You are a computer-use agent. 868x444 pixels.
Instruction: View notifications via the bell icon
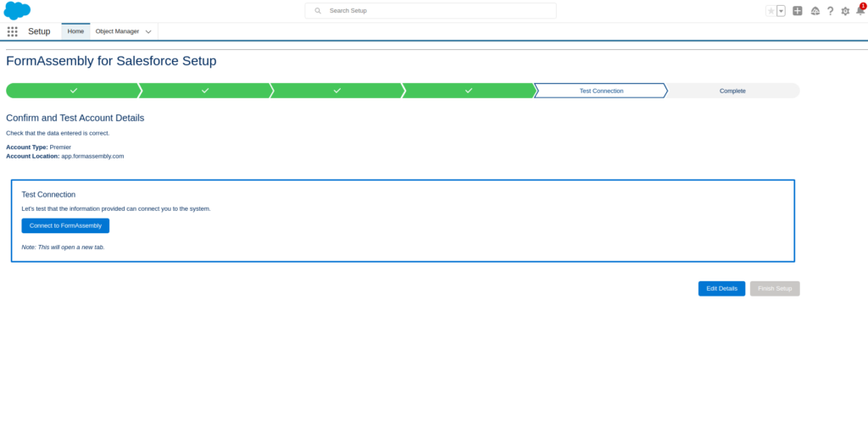860,11
